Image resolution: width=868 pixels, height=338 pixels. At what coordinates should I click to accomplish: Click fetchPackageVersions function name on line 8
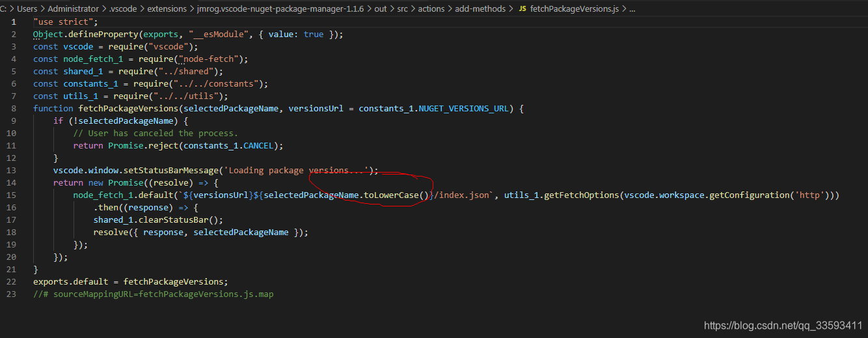pos(128,108)
